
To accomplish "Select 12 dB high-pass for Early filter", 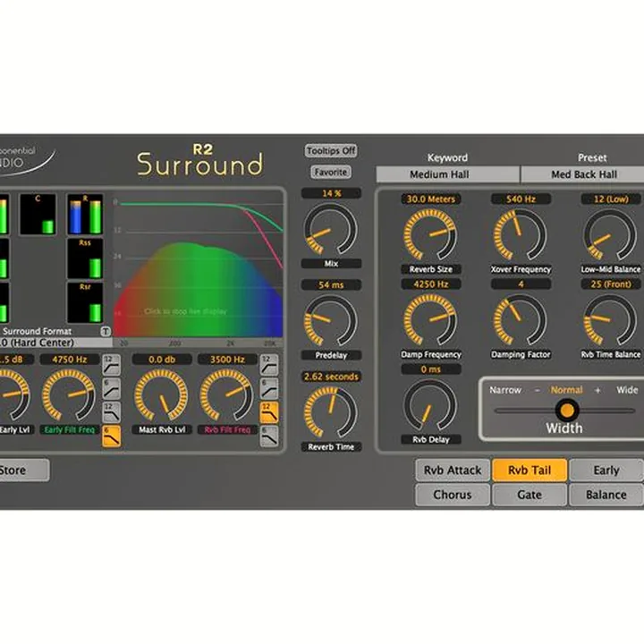I will coord(111,365).
